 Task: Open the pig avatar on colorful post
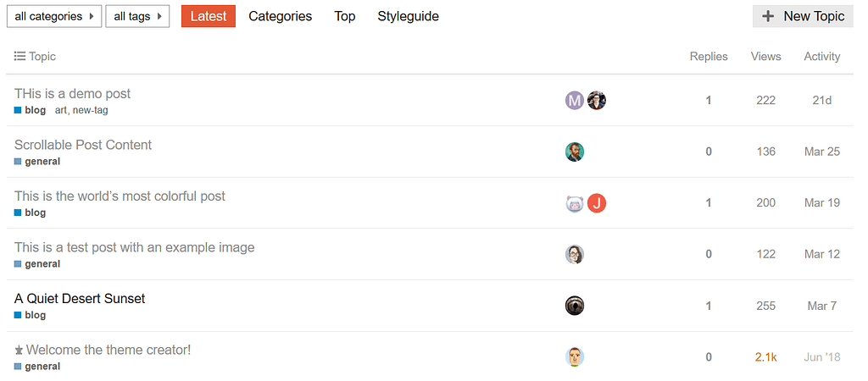click(575, 203)
